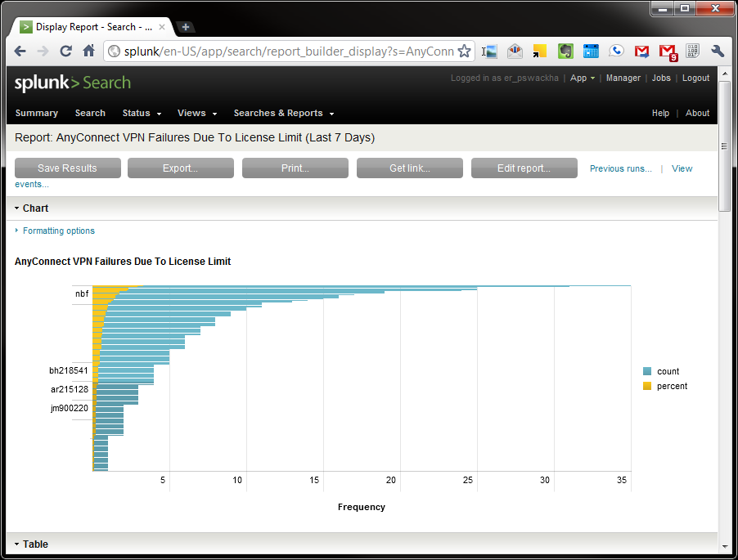Open the App dropdown in the header
This screenshot has height=560, width=738.
(x=583, y=78)
